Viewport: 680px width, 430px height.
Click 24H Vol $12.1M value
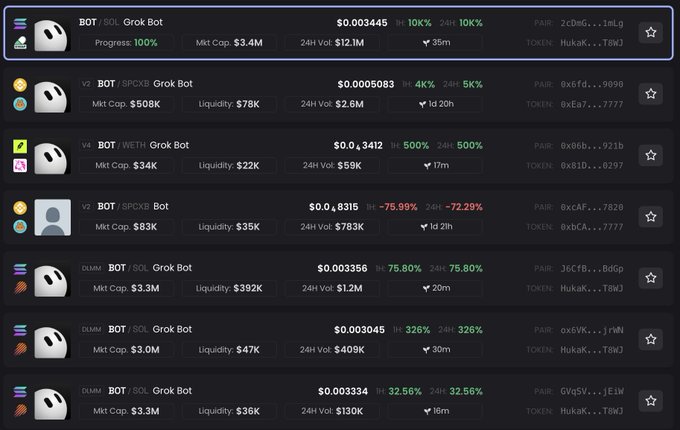[x=350, y=42]
